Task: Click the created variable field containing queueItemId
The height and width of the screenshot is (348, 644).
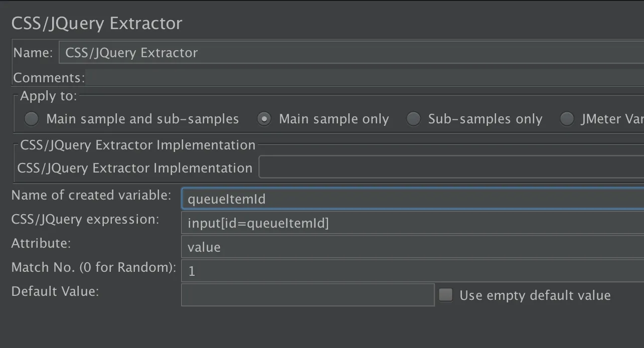Action: pos(411,199)
